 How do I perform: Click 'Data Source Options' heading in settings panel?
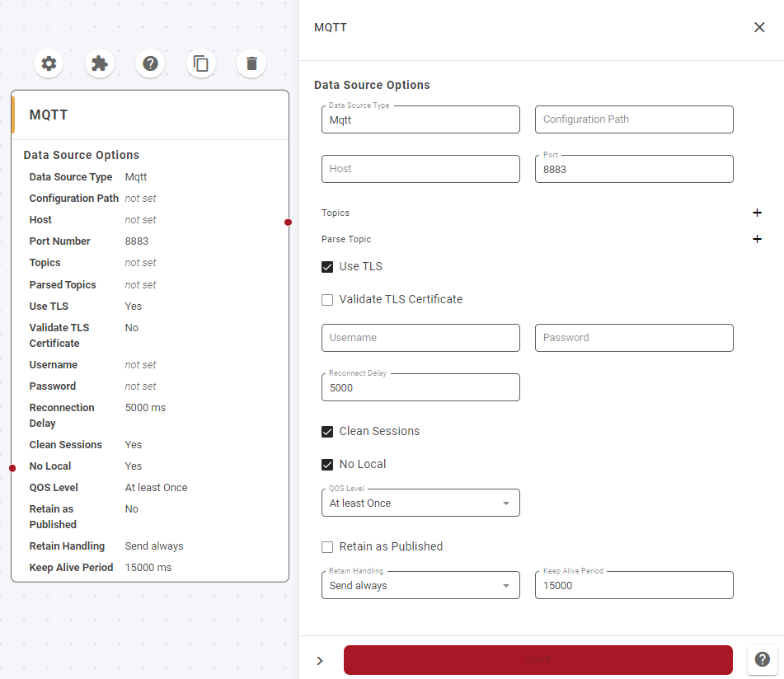[372, 85]
